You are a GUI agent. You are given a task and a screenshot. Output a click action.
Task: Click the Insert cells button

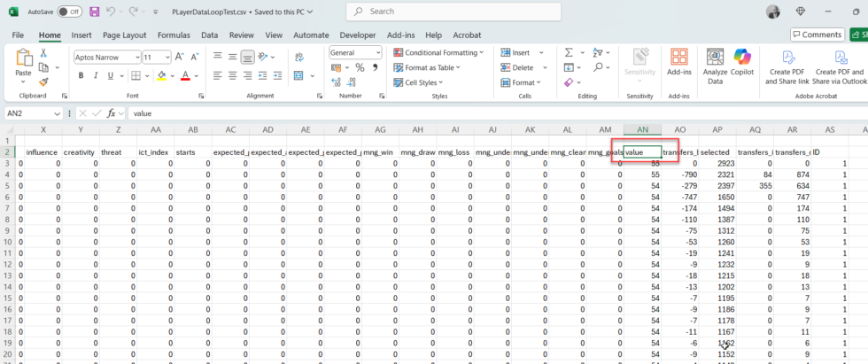click(x=515, y=52)
